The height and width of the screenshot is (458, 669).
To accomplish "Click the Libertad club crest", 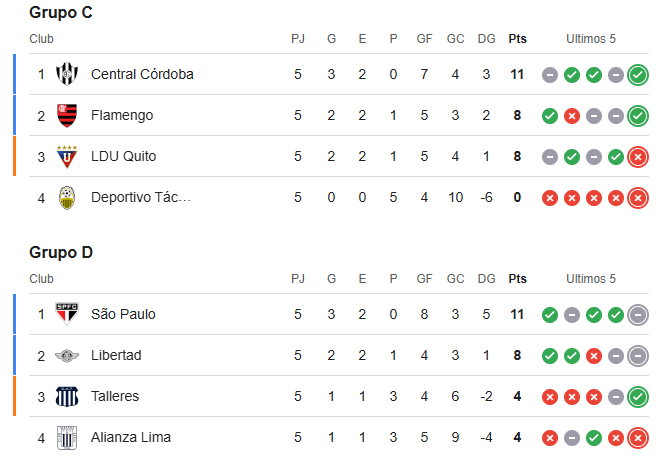I will click(67, 355).
